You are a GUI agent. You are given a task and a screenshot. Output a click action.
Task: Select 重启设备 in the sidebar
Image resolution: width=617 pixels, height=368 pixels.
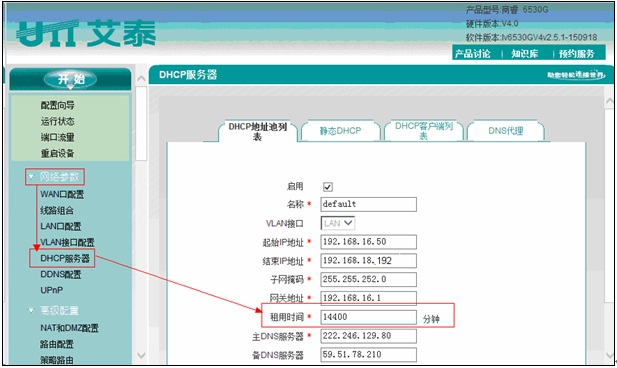57,153
